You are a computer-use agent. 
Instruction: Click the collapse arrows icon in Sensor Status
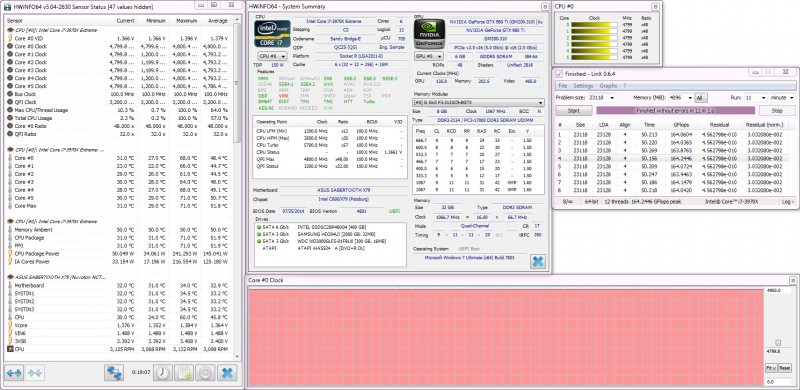[x=35, y=373]
